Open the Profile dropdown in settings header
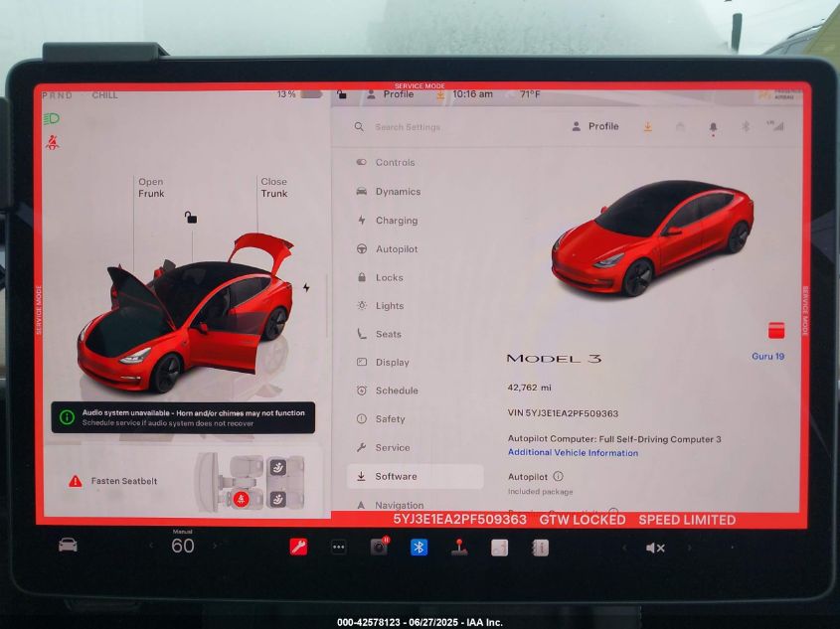This screenshot has width=840, height=629. pyautogui.click(x=594, y=127)
